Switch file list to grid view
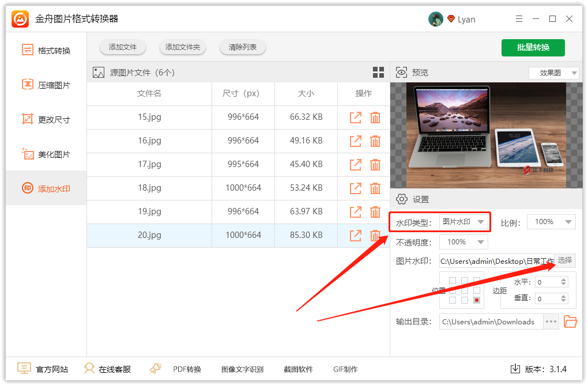This screenshot has width=588, height=386. click(x=378, y=72)
